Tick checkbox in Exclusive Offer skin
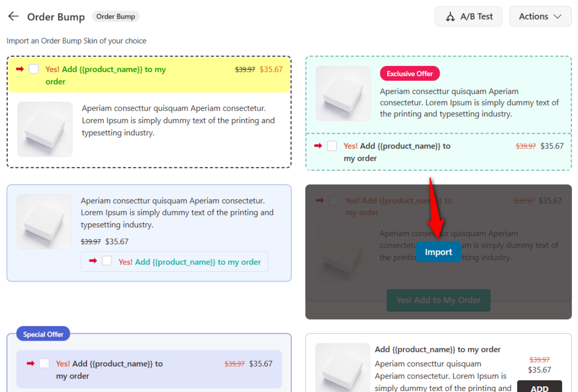The image size is (578, 392). tap(332, 146)
